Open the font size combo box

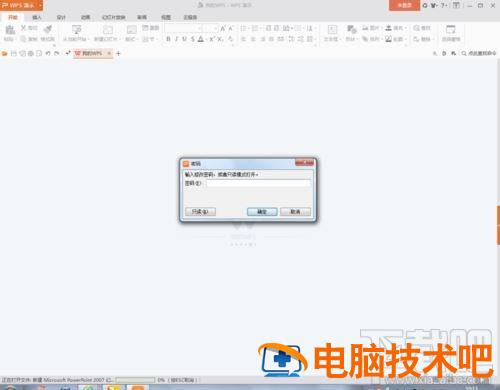(x=211, y=28)
